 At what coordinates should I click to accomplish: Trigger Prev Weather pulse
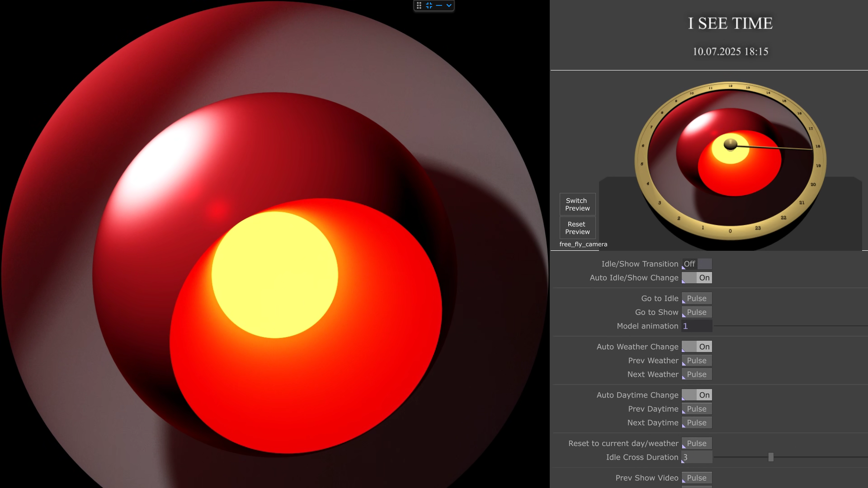(697, 361)
